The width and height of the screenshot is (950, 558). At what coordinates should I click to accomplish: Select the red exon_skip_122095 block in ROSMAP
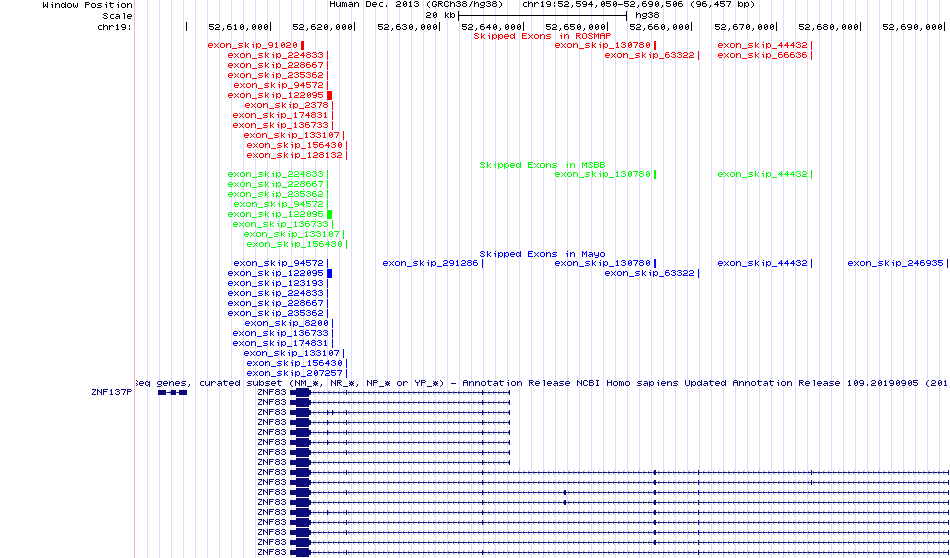coord(329,95)
